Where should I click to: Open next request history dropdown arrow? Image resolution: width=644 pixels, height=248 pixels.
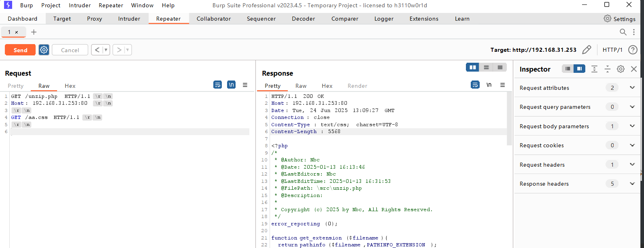click(x=128, y=50)
